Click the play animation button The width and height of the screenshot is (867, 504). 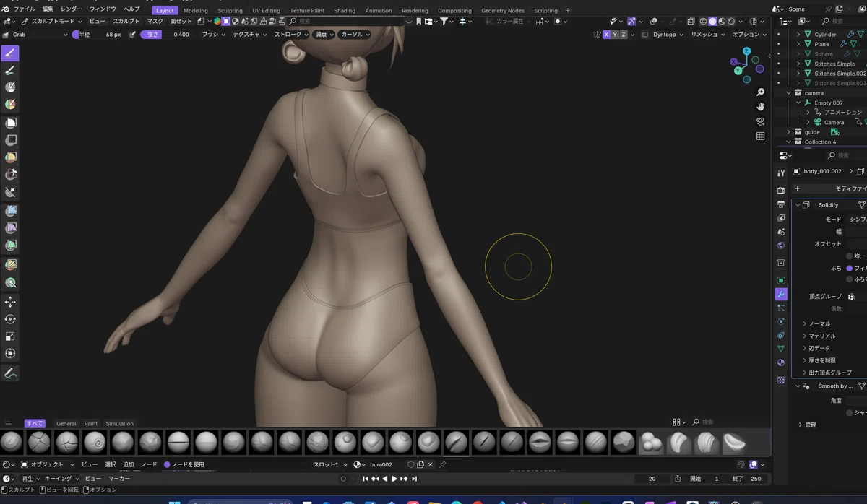(394, 479)
